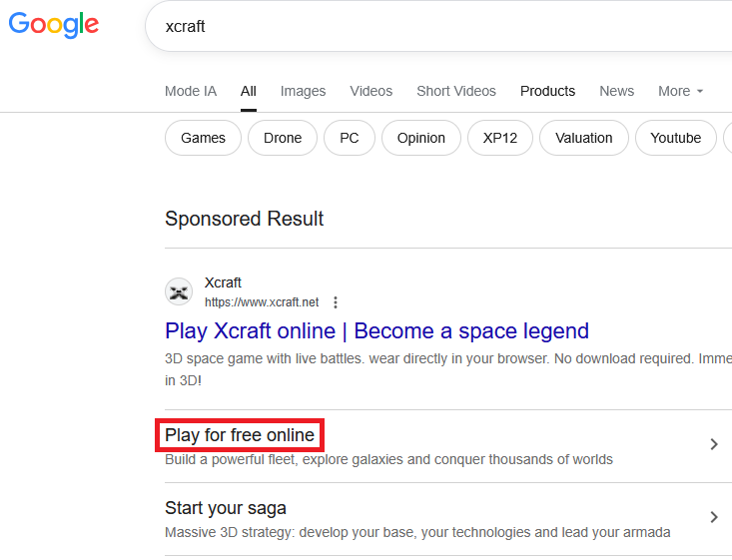Click the Xcraft site name above URL

[223, 282]
